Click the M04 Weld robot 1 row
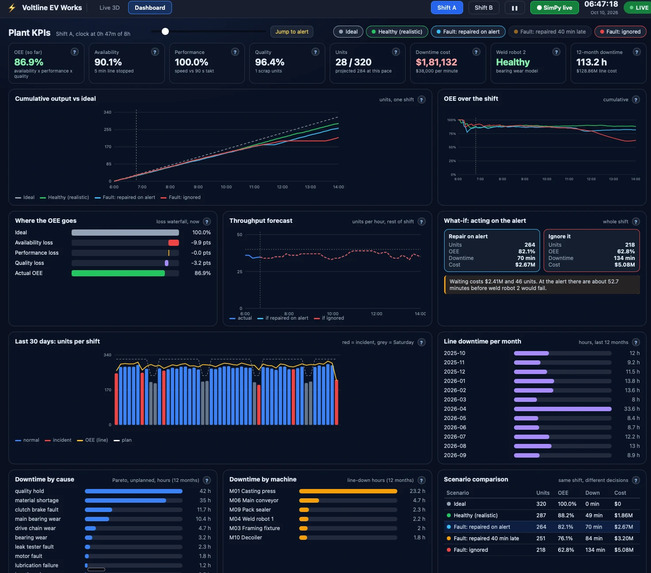The width and height of the screenshot is (651, 573). tap(327, 519)
